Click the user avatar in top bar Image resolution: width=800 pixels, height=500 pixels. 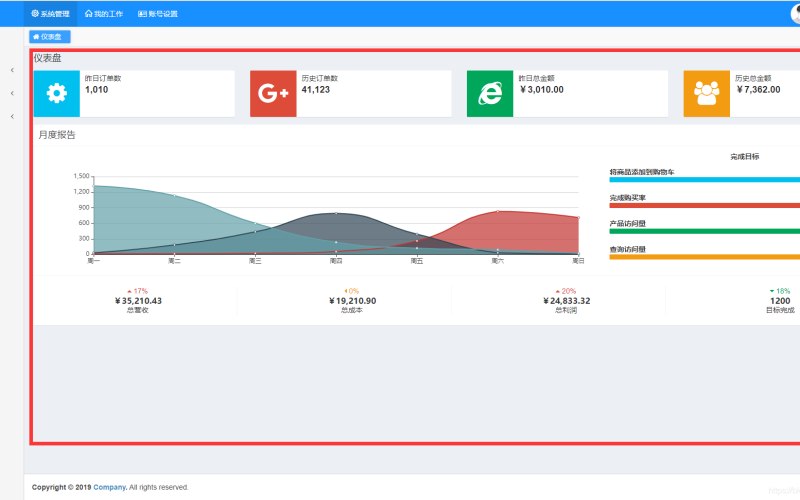point(796,13)
